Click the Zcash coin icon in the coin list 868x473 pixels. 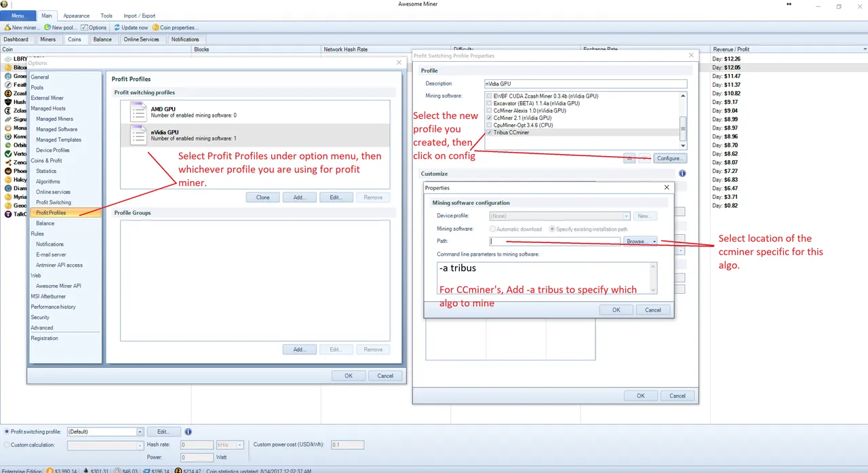(8, 94)
